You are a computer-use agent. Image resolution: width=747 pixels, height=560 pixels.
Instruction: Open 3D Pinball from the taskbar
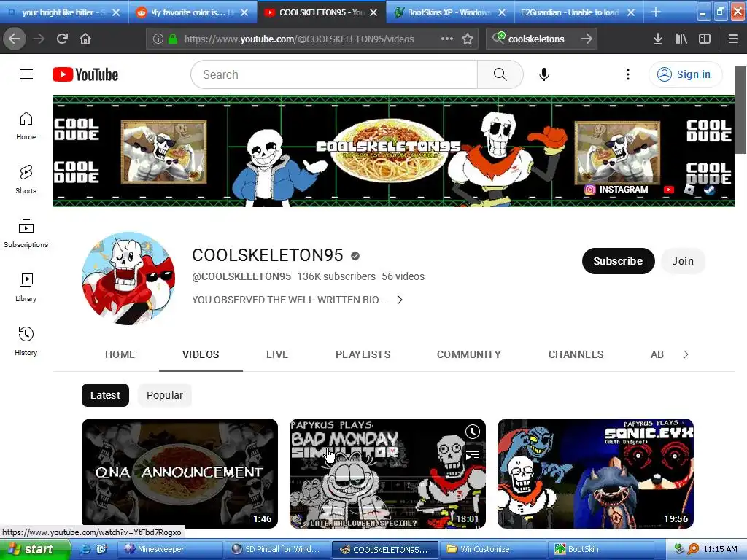click(277, 549)
